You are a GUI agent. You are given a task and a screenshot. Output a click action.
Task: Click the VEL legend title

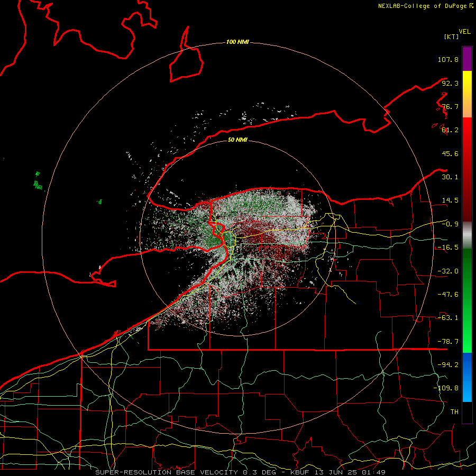pos(464,32)
